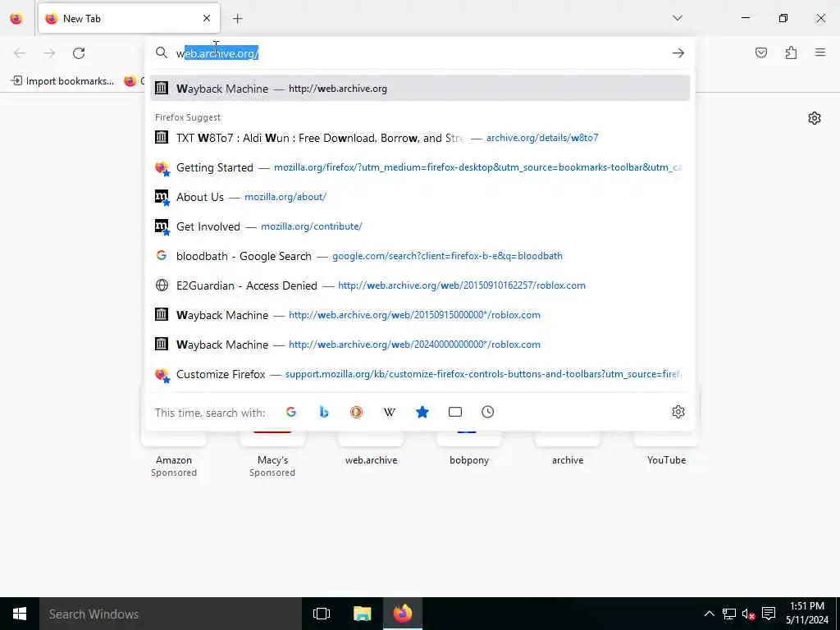The width and height of the screenshot is (840, 630).
Task: Open new tab personalize gear icon
Action: pos(815,118)
